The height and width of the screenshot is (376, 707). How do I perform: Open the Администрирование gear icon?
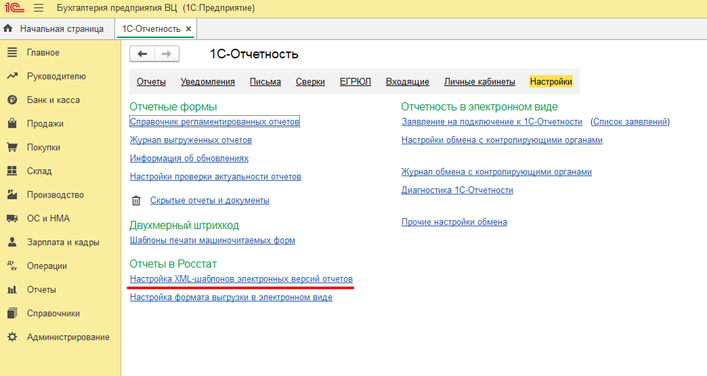(12, 337)
